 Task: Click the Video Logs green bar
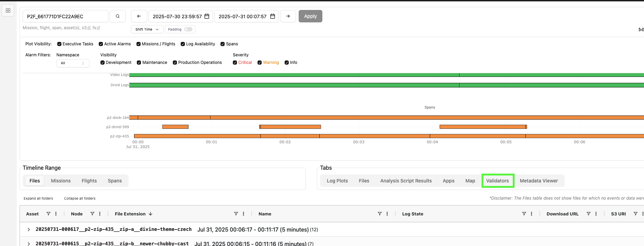(386, 75)
